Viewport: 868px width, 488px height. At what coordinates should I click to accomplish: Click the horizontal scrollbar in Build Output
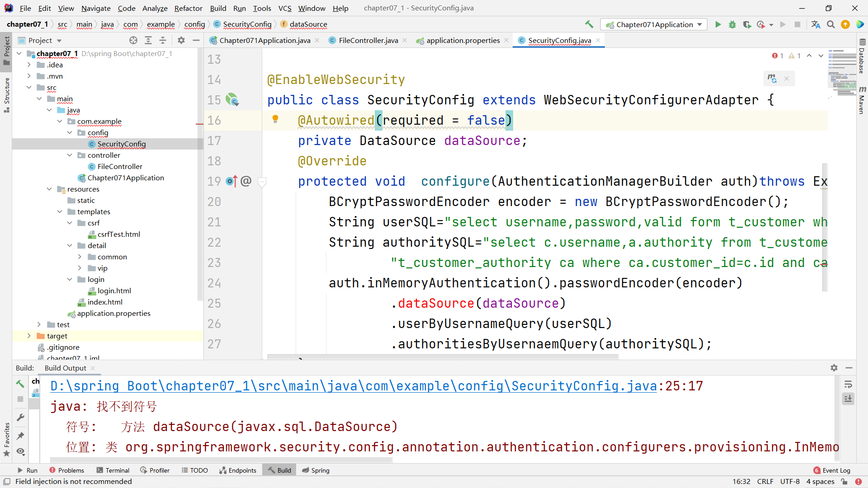coord(222,460)
